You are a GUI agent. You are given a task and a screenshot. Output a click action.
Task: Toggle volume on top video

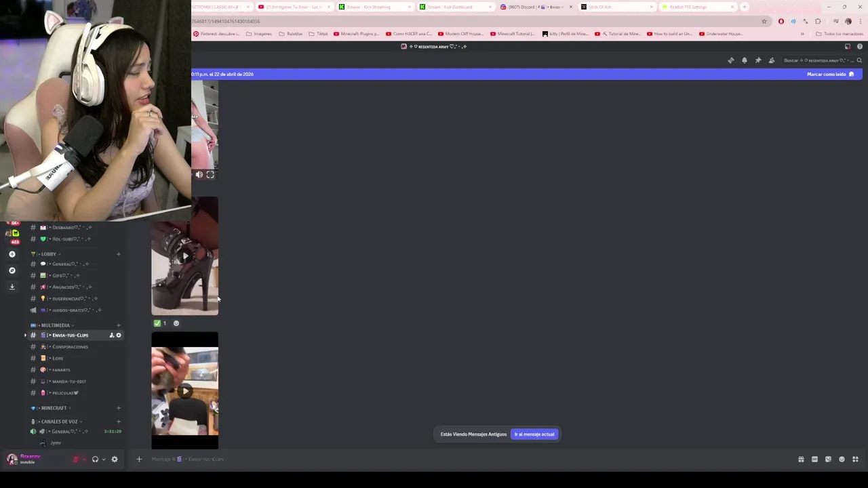(199, 174)
